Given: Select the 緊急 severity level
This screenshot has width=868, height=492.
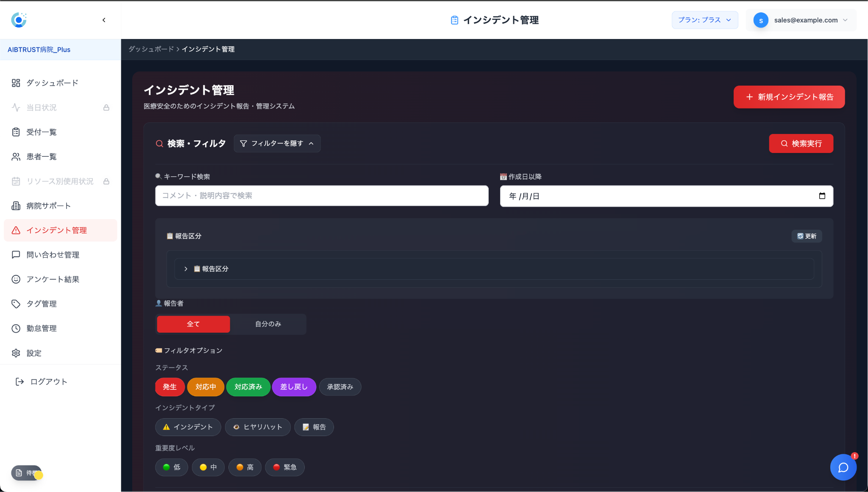Looking at the screenshot, I should coord(285,467).
